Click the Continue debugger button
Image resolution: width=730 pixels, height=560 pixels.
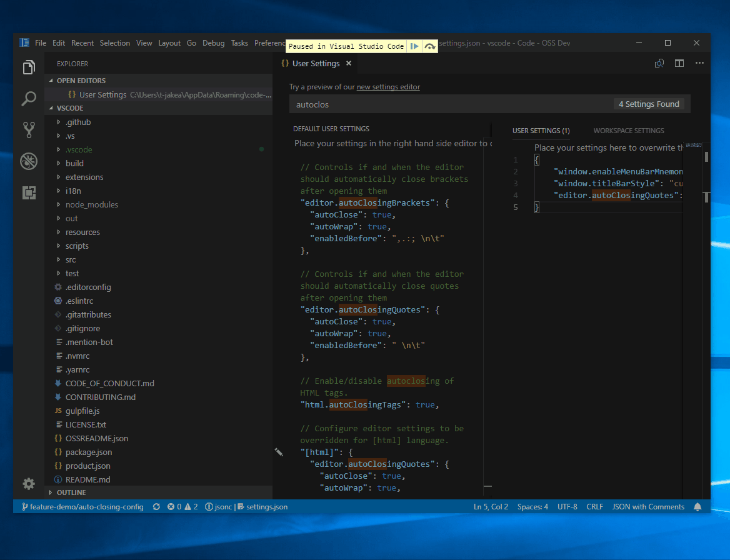414,46
